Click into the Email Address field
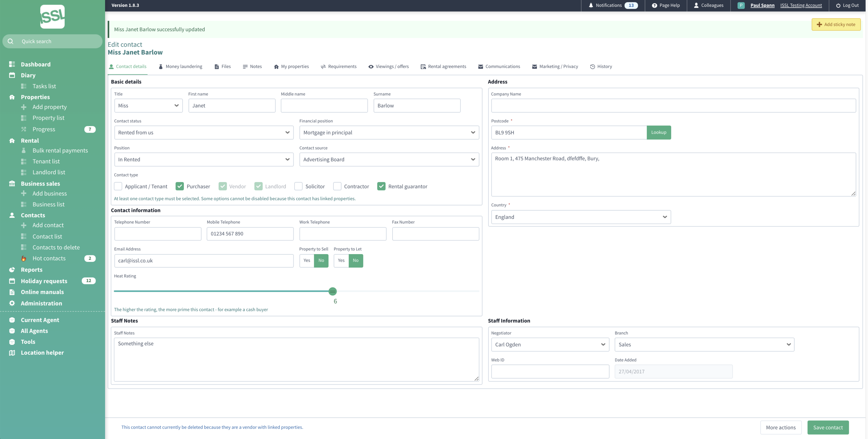This screenshot has width=868, height=439. tap(203, 260)
